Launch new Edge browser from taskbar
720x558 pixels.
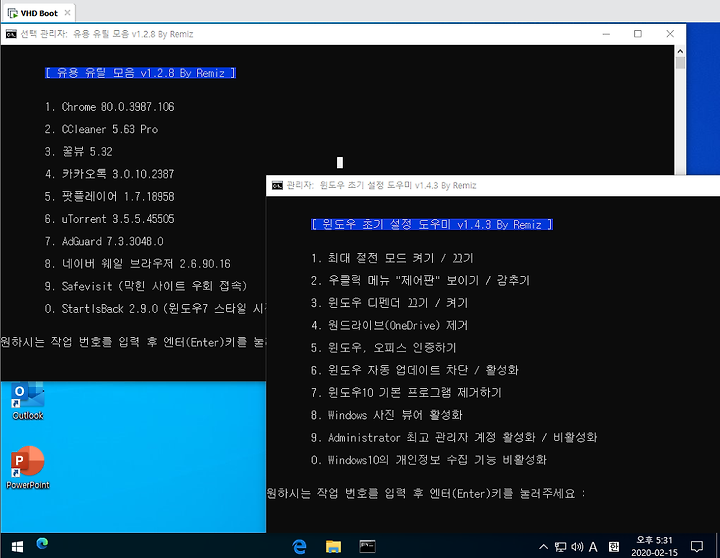tap(42, 544)
